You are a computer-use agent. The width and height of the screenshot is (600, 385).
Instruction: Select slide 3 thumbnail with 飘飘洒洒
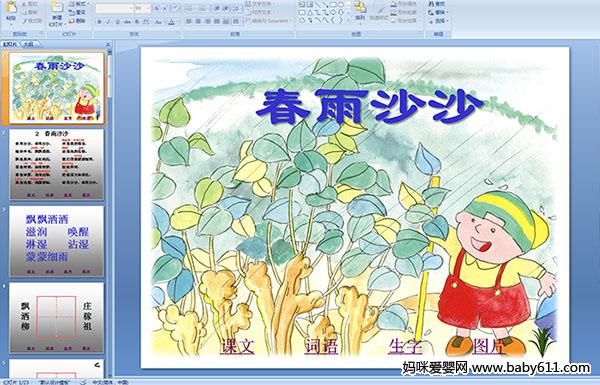pos(56,241)
